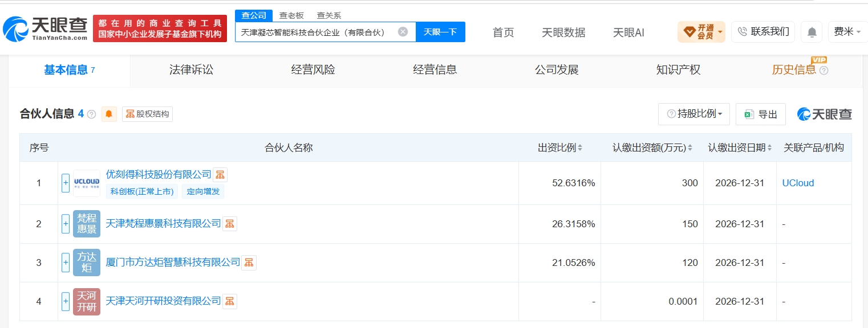Click the UCloud company logo thumbnail
Image resolution: width=868 pixels, height=328 pixels.
[87, 183]
